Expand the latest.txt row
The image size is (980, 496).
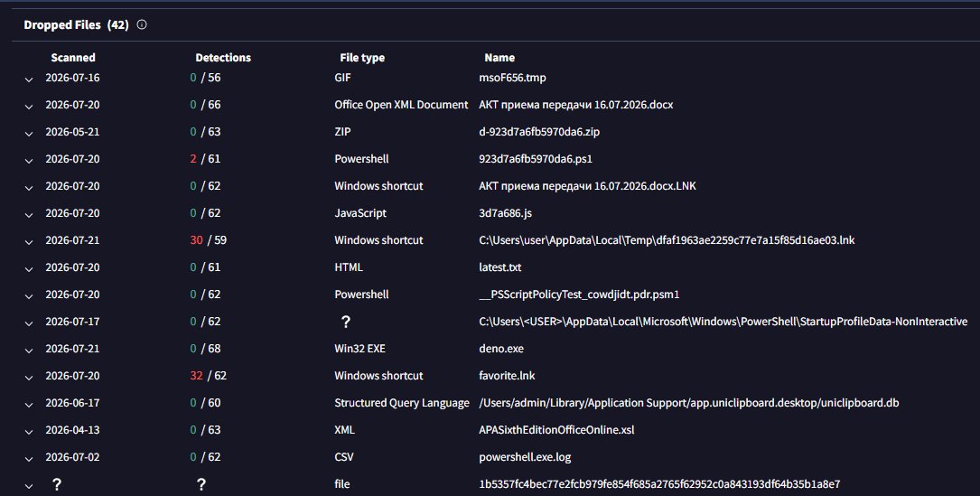click(29, 269)
